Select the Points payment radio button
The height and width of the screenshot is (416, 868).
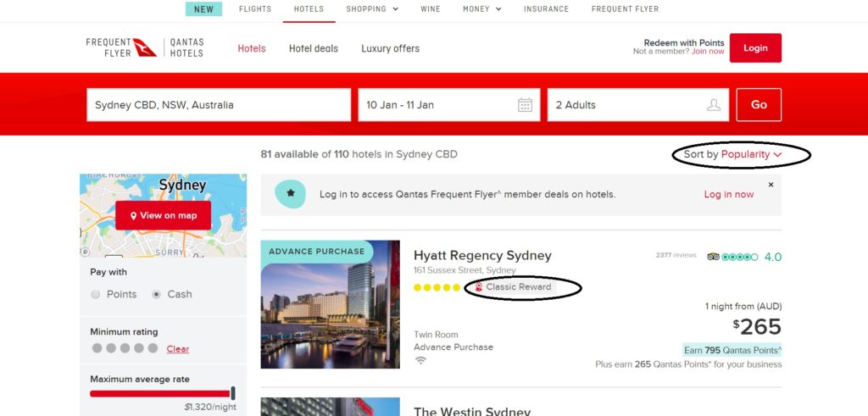(95, 294)
